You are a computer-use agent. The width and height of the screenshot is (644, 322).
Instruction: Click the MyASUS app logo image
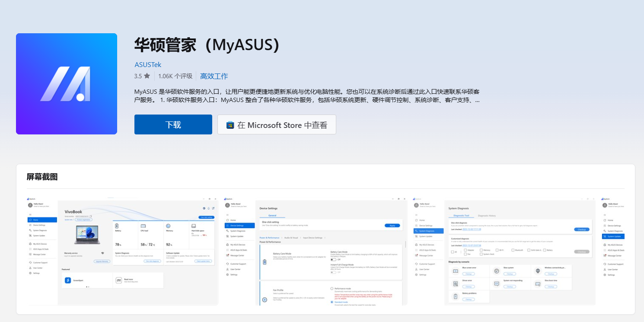coord(67,84)
